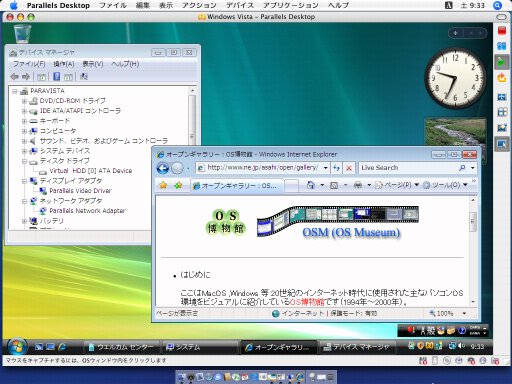Image resolution: width=512 pixels, height=384 pixels.
Task: Launch Internet Explorer from Quick Launch
Action: (62, 347)
